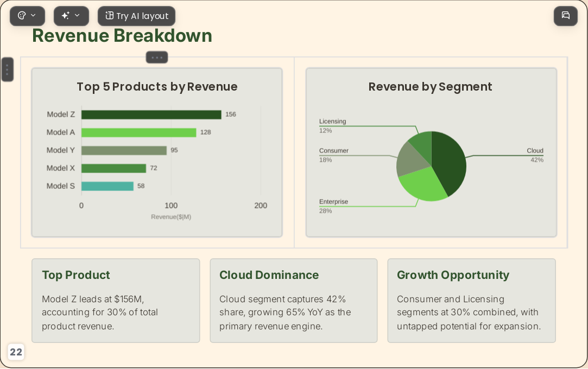
Task: Click the Model Z axis label
Action: (61, 114)
